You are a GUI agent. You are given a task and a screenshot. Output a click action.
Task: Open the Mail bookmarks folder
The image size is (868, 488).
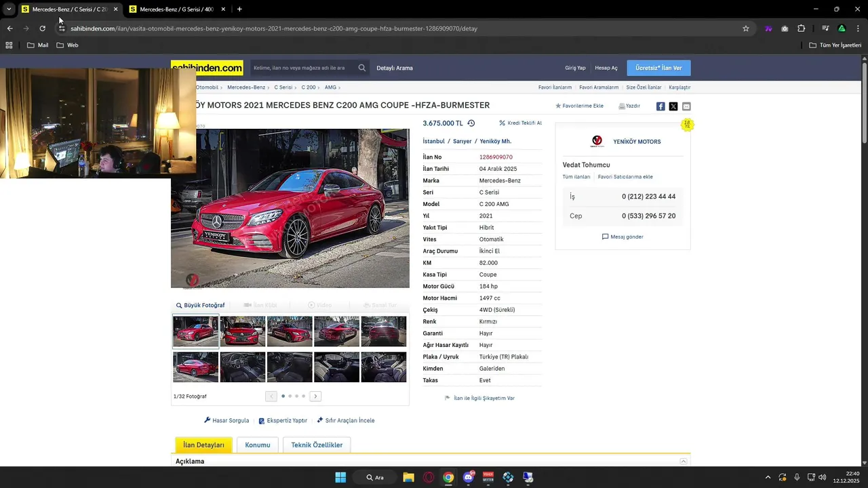pyautogui.click(x=37, y=45)
